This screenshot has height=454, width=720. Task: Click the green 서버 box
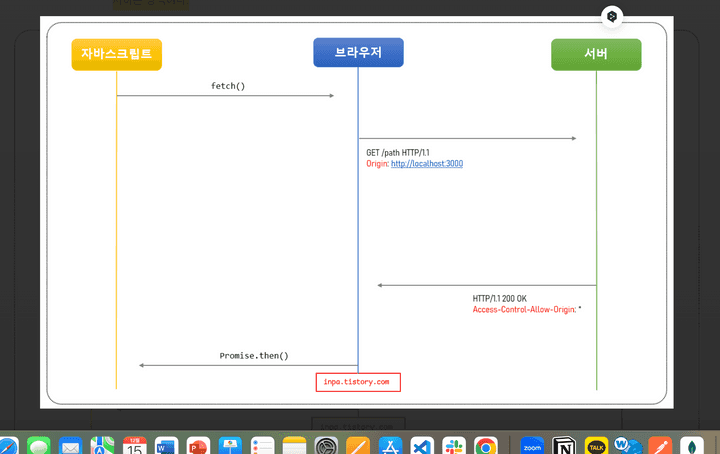596,54
